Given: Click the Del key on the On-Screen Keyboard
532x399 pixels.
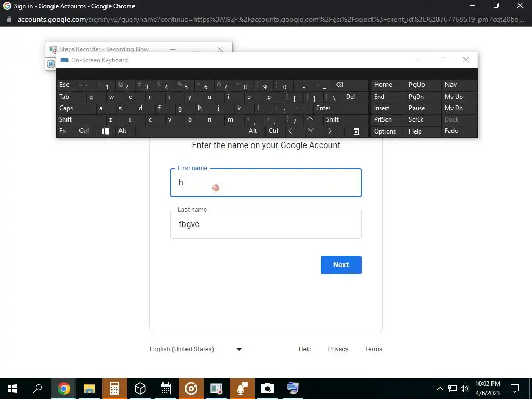Looking at the screenshot, I should 355,97.
